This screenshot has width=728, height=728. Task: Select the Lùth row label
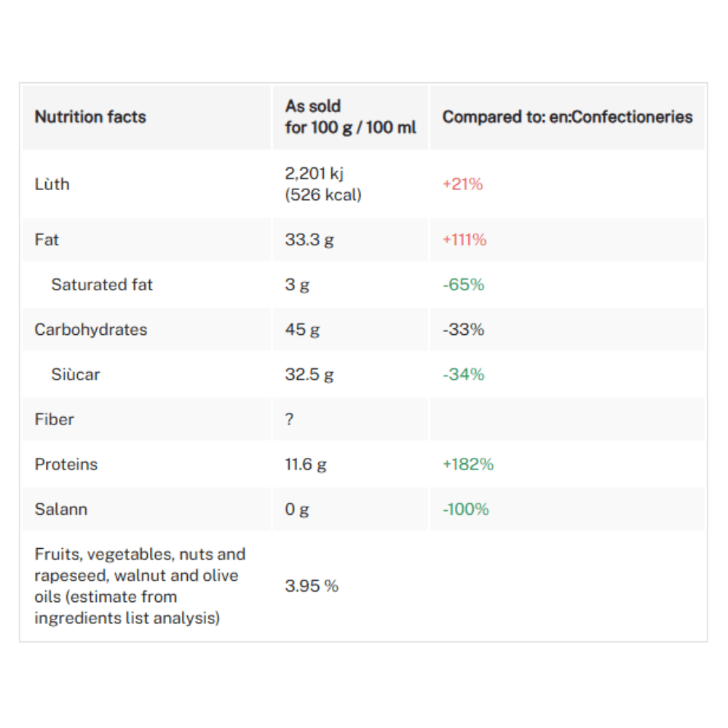tap(52, 184)
